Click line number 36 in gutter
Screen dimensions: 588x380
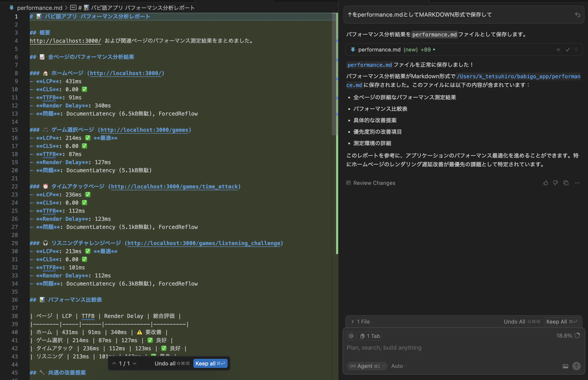pyautogui.click(x=15, y=300)
